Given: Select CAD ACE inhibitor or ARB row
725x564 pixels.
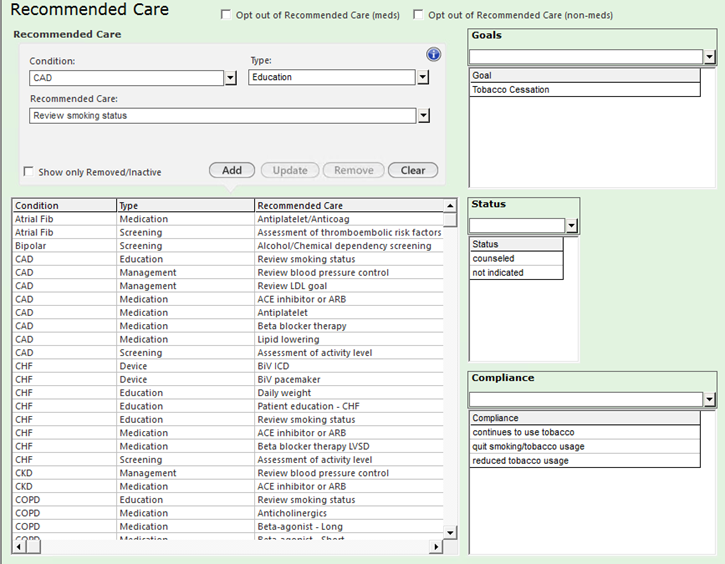Looking at the screenshot, I should tap(228, 300).
